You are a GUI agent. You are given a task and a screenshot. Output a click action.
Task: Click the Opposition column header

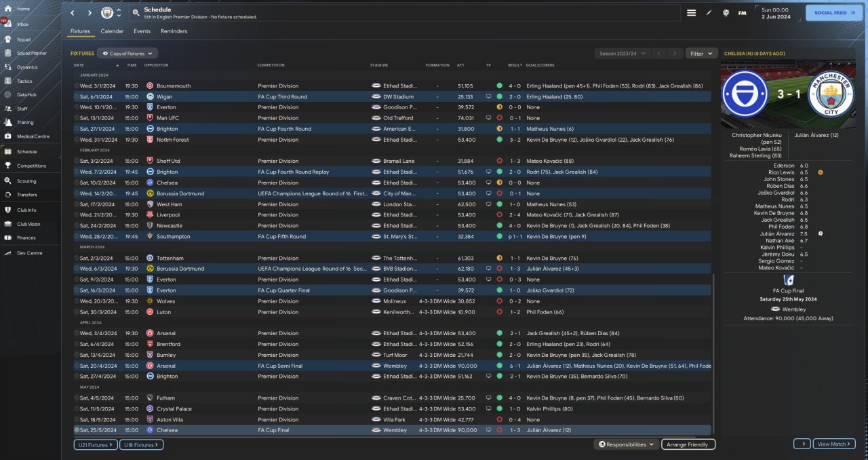(x=156, y=65)
